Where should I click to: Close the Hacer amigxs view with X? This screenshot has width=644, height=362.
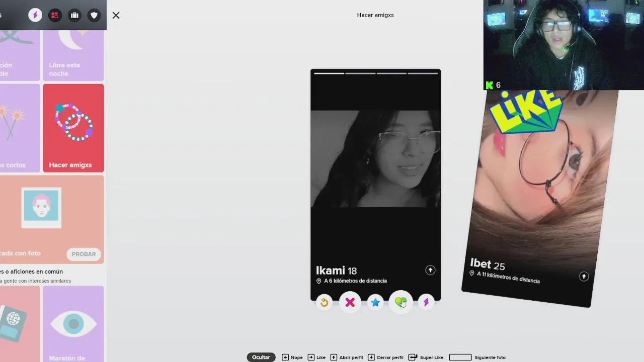click(116, 15)
